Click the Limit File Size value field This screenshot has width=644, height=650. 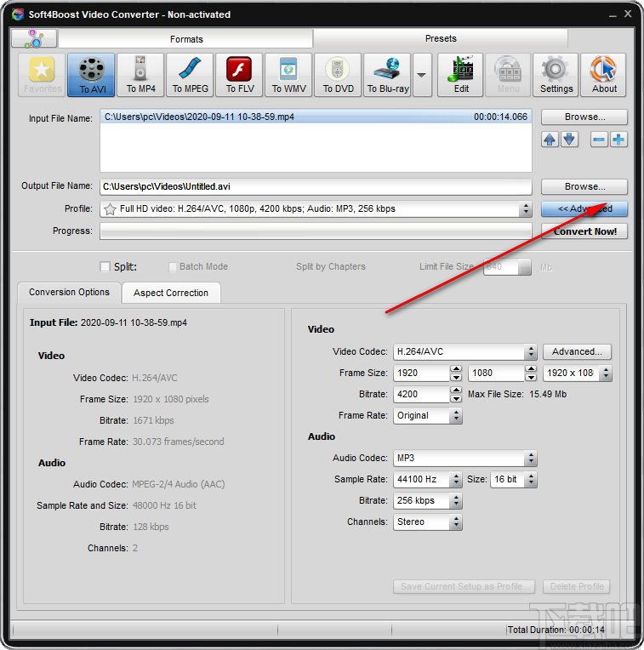coord(500,266)
